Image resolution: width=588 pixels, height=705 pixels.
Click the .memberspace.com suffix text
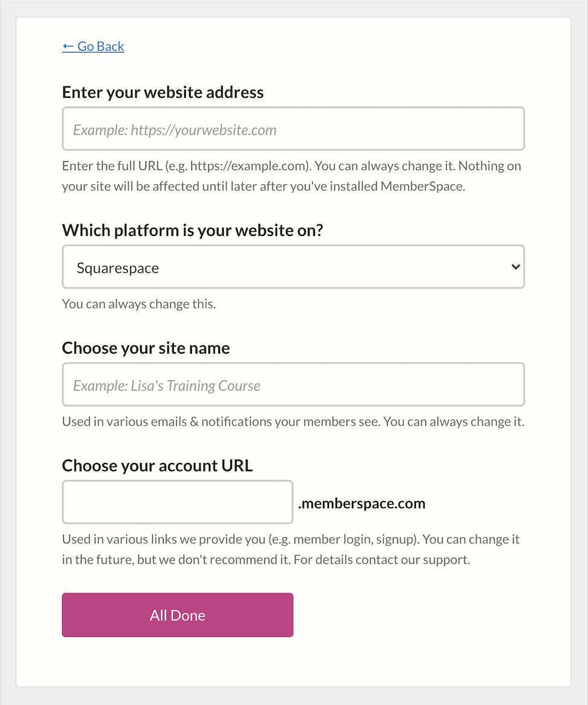[362, 503]
